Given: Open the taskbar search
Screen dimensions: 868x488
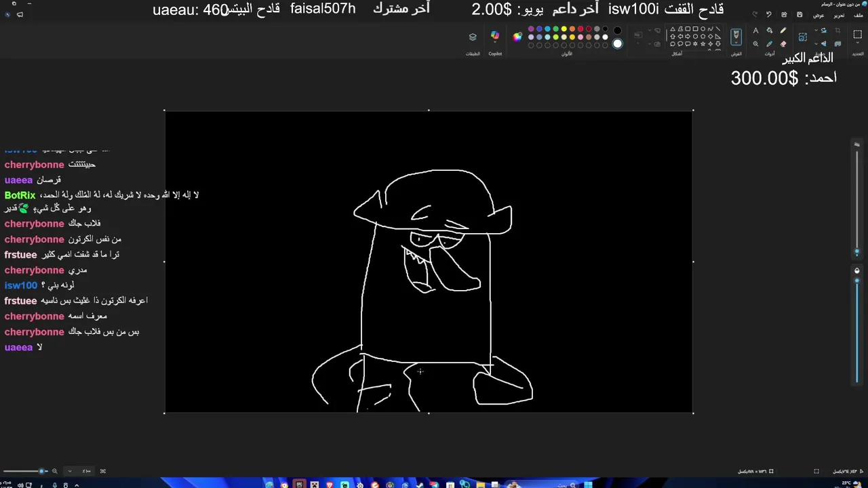Looking at the screenshot, I should [542, 484].
